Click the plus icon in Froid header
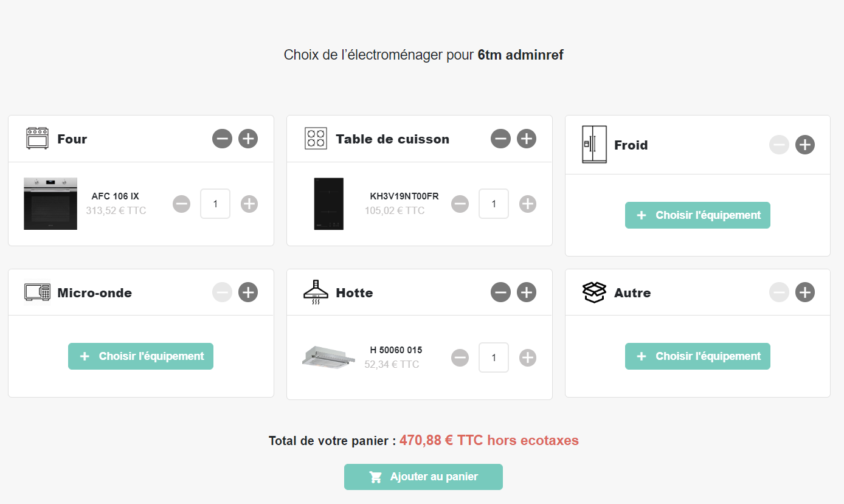This screenshot has width=844, height=504. tap(804, 145)
